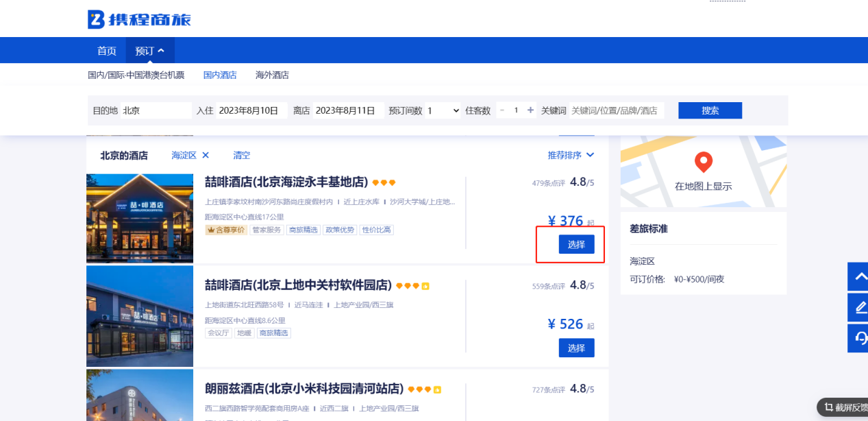Viewport: 868px width, 421px height.
Task: Click 距海淀区中心直线8.6公里 distance text
Action: [x=245, y=320]
